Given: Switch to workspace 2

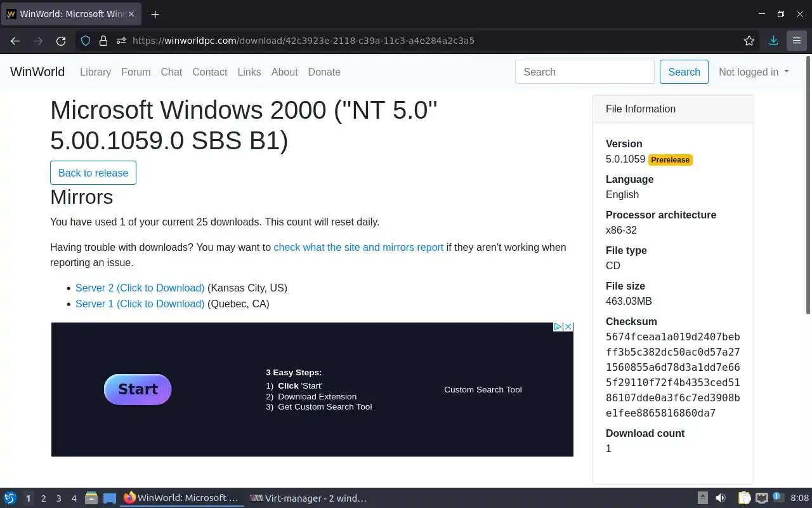Looking at the screenshot, I should click(43, 498).
